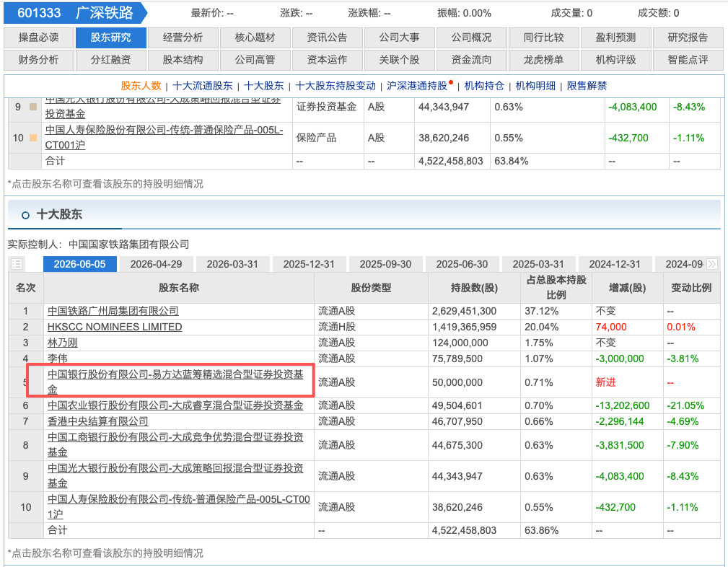
Task: Open the 股本结构 tab
Action: click(183, 60)
